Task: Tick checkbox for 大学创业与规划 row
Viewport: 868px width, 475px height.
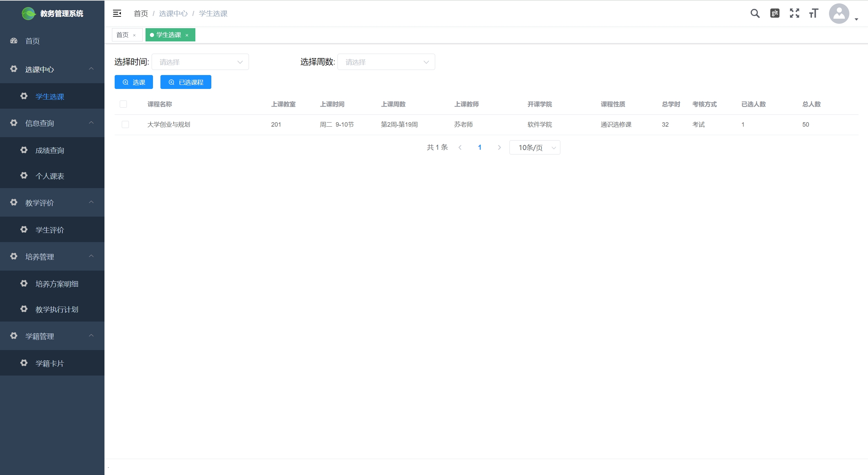Action: click(x=125, y=125)
